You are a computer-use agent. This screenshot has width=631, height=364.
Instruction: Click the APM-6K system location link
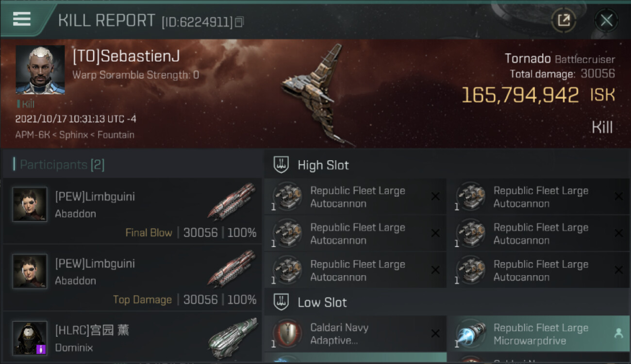coord(33,135)
